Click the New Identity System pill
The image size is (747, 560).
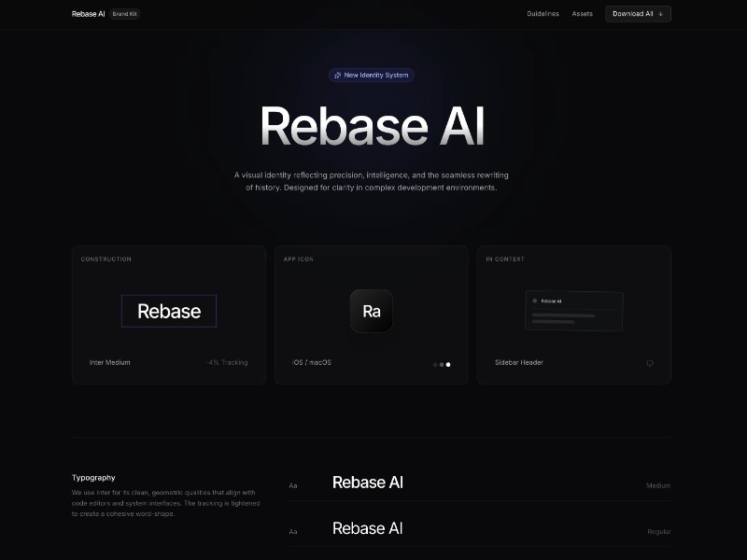373,75
